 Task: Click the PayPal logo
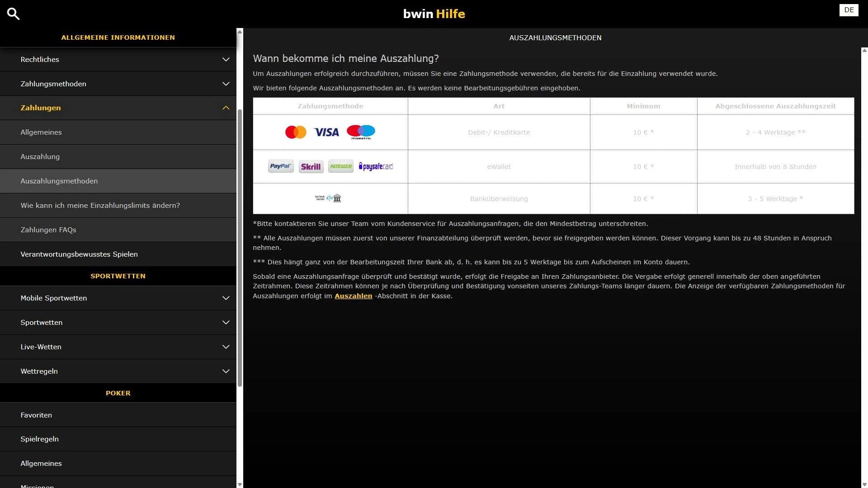tap(280, 166)
